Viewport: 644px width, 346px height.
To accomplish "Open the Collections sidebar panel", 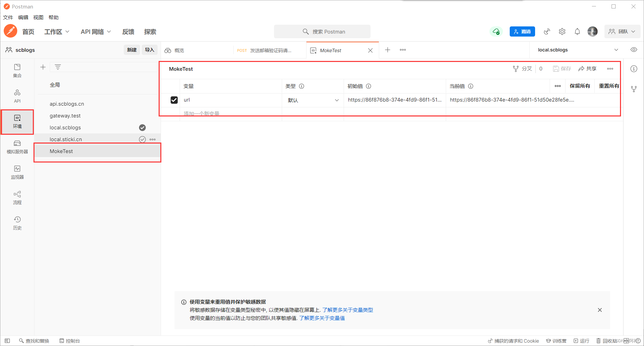I will click(x=17, y=71).
